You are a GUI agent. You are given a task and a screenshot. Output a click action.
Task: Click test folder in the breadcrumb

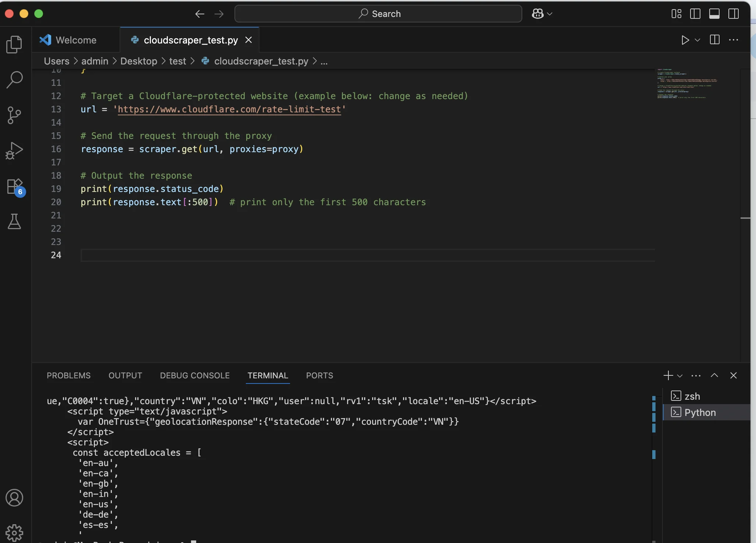coord(177,61)
